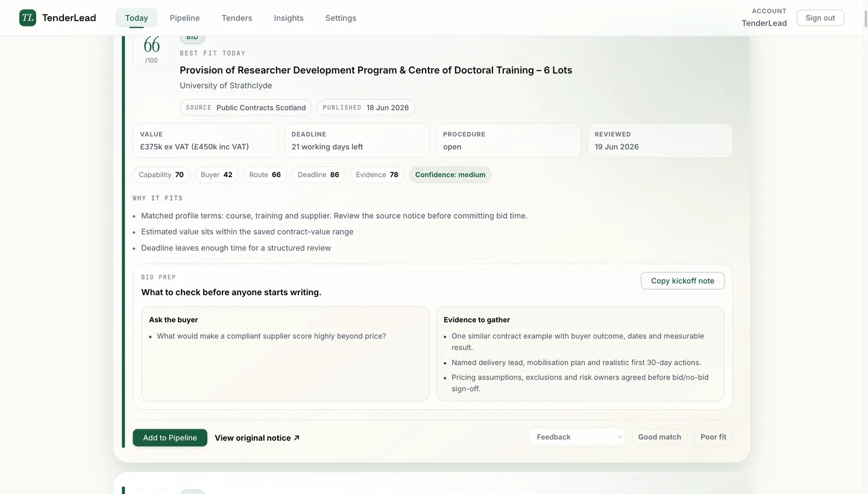Click the Add to Pipeline button
The image size is (868, 494).
click(170, 438)
